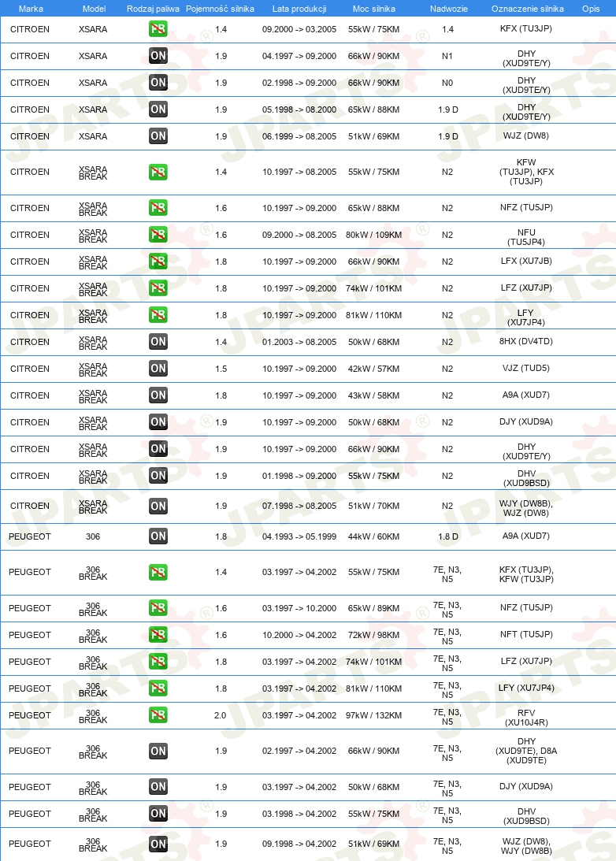The height and width of the screenshot is (861, 616).
Task: Select the 'NFU (TU5JP4)' engine code
Action: point(526,237)
